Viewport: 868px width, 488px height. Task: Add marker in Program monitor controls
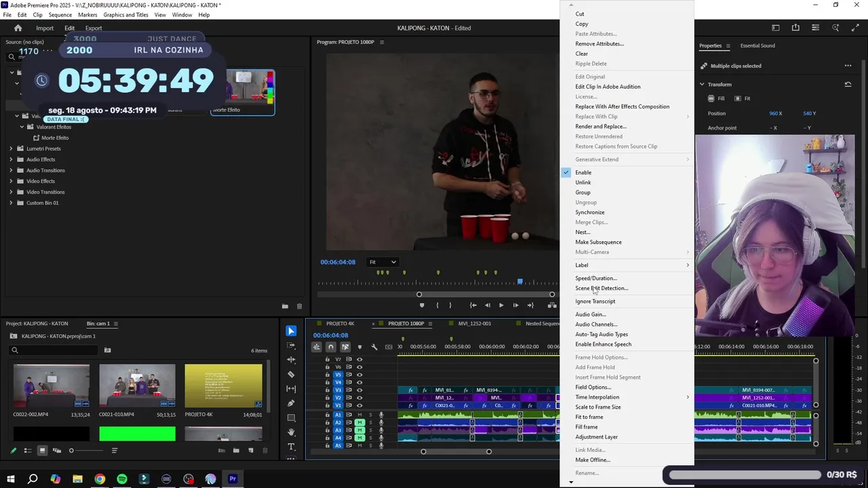click(x=422, y=305)
